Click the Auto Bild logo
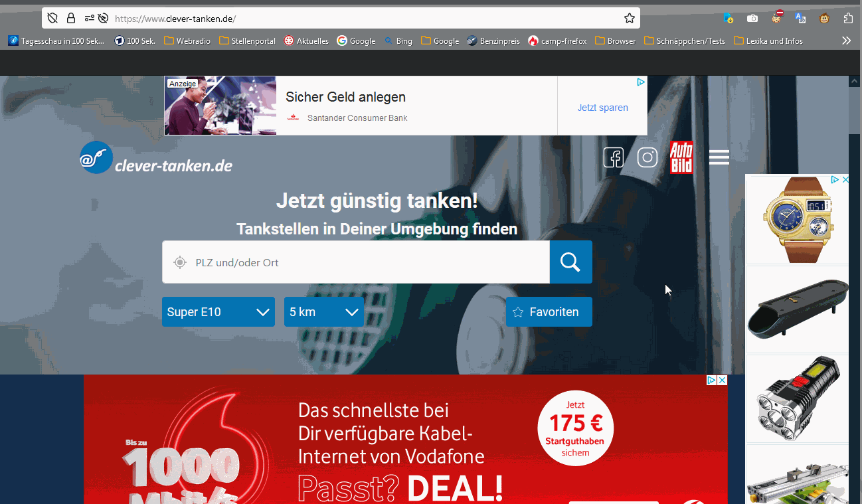This screenshot has height=504, width=862. 681,157
